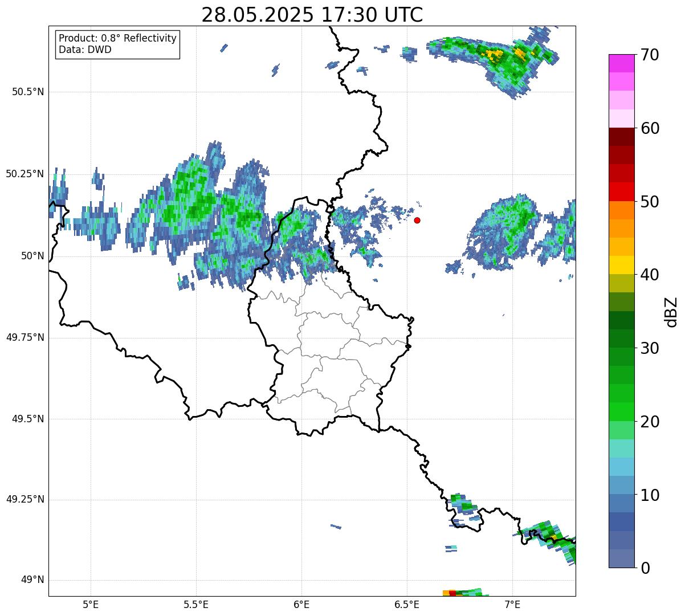Click the 49.25°N latitude label
The width and height of the screenshot is (685, 616).
(x=25, y=499)
